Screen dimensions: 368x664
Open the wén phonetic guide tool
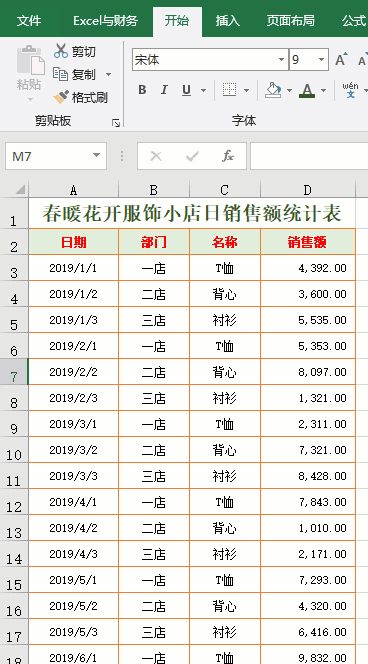[351, 90]
